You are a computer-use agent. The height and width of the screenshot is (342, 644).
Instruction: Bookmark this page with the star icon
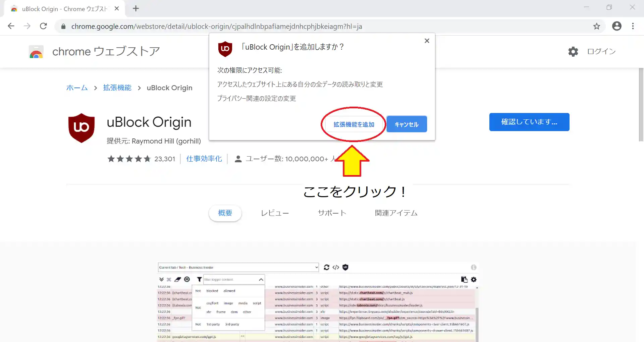[596, 26]
